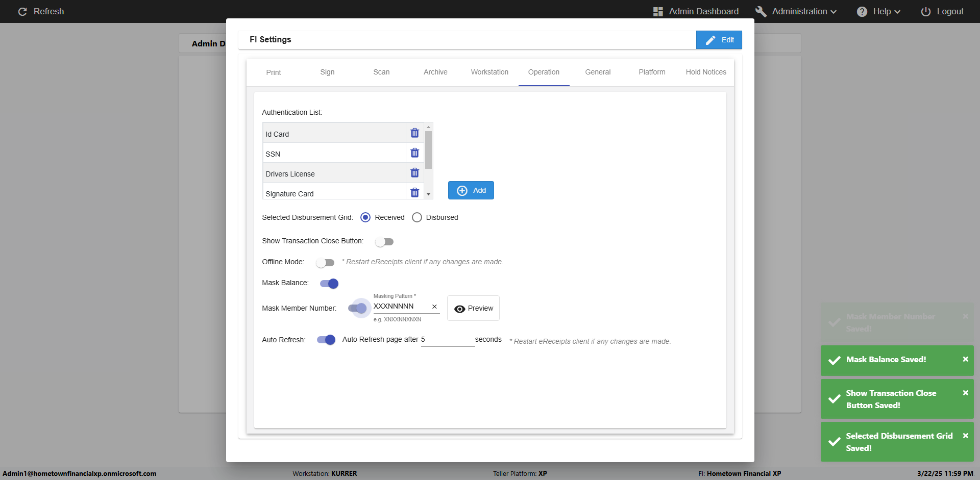The width and height of the screenshot is (980, 480).
Task: Click the Refresh text in the top bar
Action: tap(48, 11)
